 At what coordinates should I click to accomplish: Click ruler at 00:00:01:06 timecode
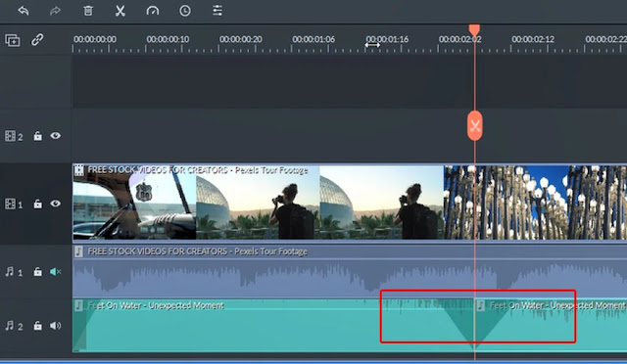313,39
